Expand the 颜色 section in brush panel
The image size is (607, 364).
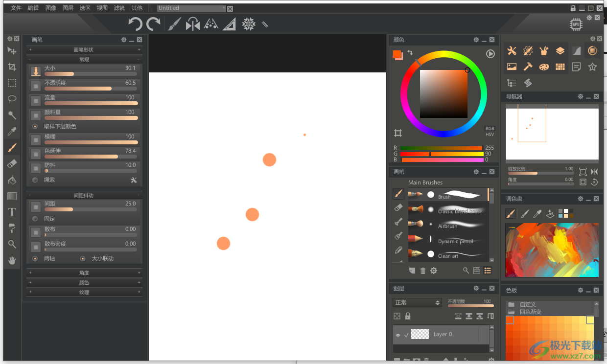(84, 282)
